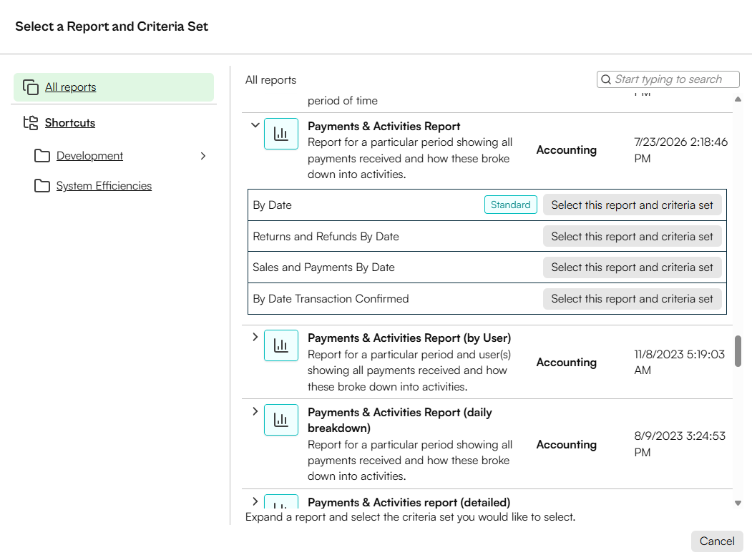Image resolution: width=752 pixels, height=560 pixels.
Task: Open the All reports link
Action: pos(71,87)
